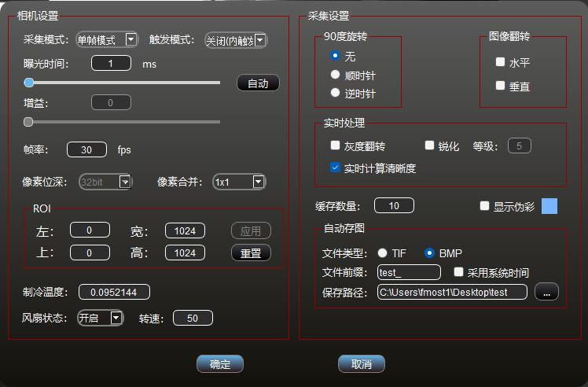Click the 缓存数量 input field
The height and width of the screenshot is (387, 588).
[x=394, y=205]
